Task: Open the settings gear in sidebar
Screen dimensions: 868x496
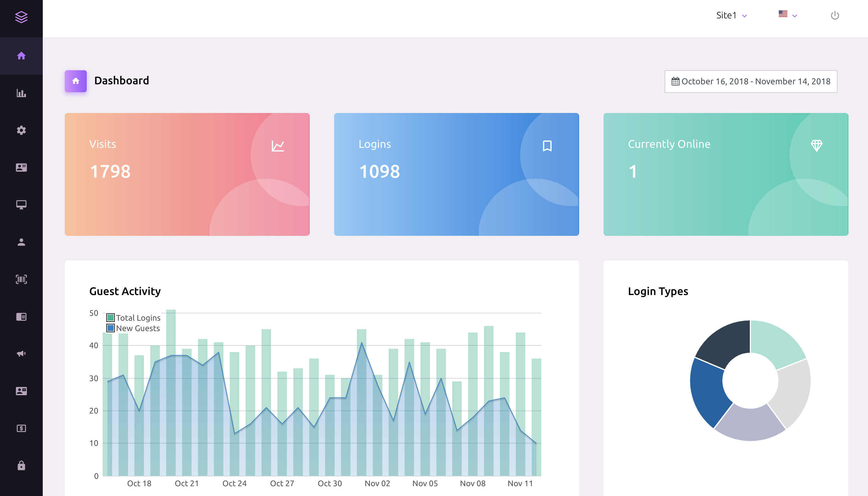Action: tap(21, 130)
